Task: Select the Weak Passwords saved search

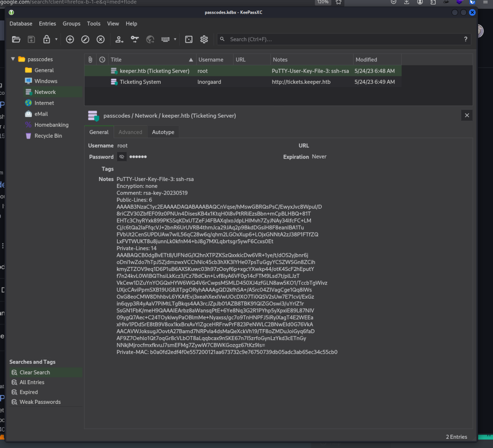Action: [x=40, y=402]
